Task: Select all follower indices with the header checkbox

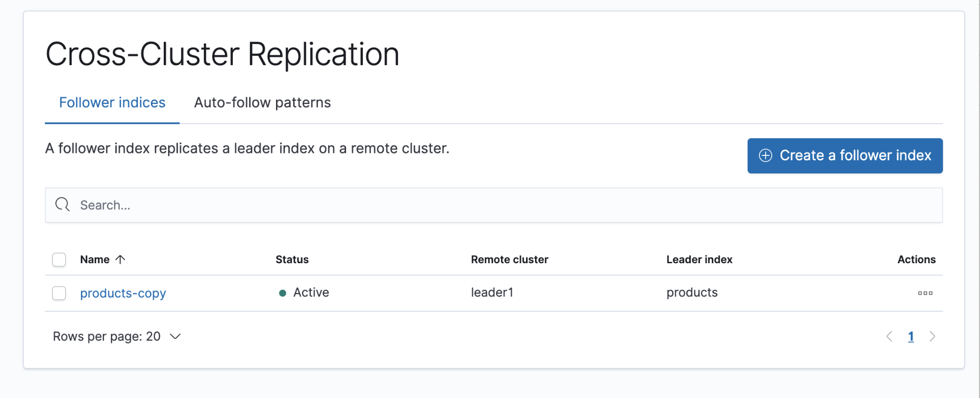Action: [x=59, y=259]
